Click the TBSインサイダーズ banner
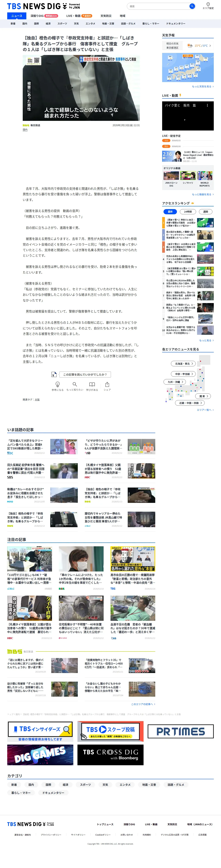This screenshot has height=868, width=221. click(40, 731)
